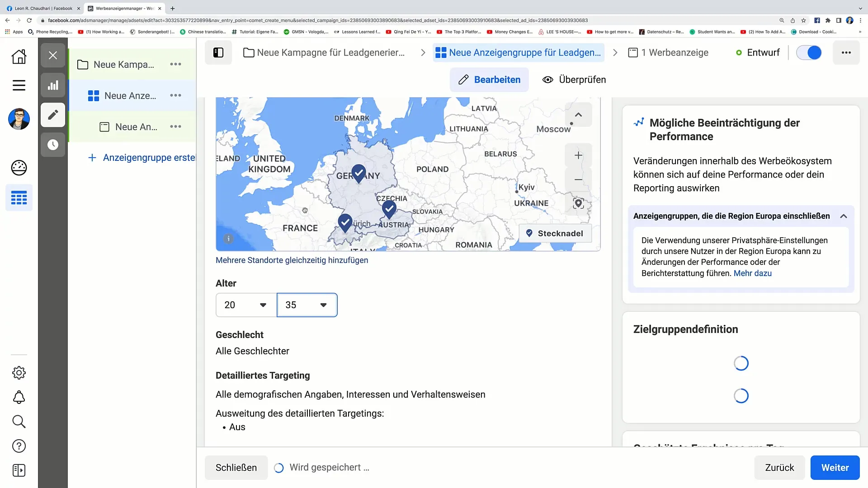868x488 pixels.
Task: Open the bar chart insights icon
Action: point(53,85)
